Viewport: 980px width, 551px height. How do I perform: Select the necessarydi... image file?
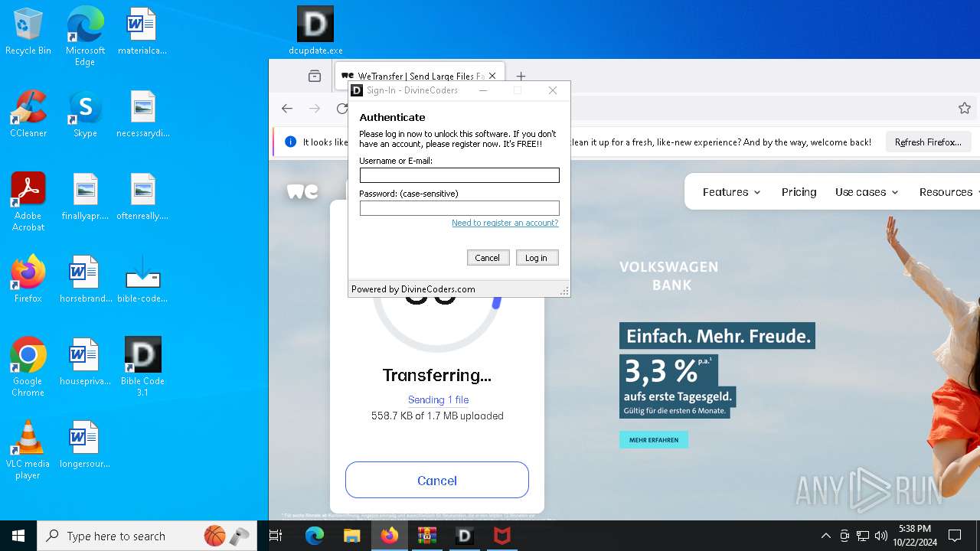[142, 115]
